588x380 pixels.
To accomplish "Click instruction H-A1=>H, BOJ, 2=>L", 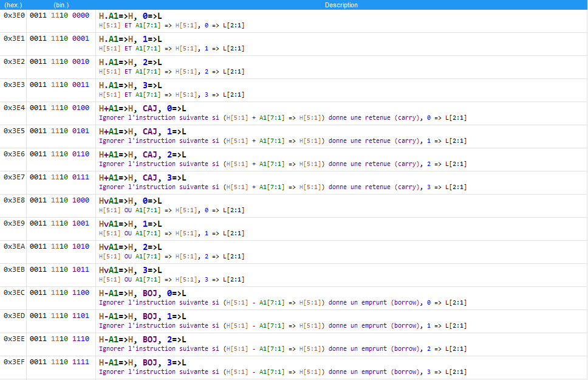I will point(143,339).
